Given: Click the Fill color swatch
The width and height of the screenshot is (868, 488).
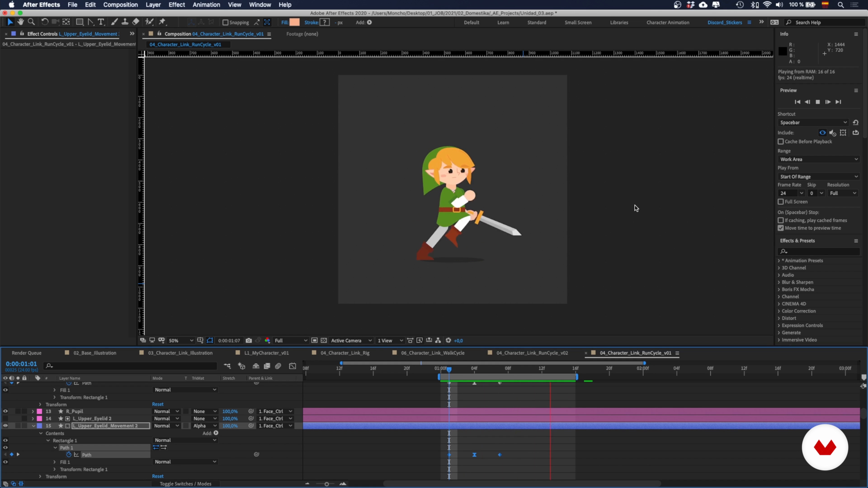Looking at the screenshot, I should 295,22.
